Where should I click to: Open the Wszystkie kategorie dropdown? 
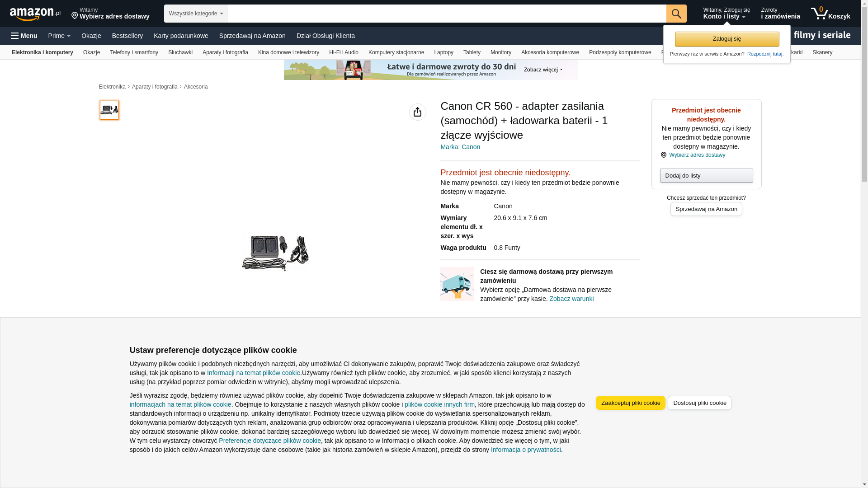tap(196, 14)
